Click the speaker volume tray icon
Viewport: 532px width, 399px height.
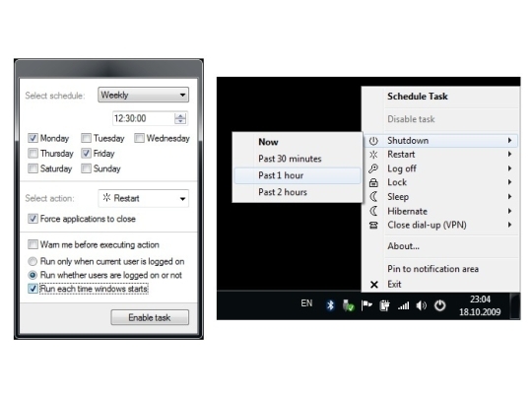(421, 305)
